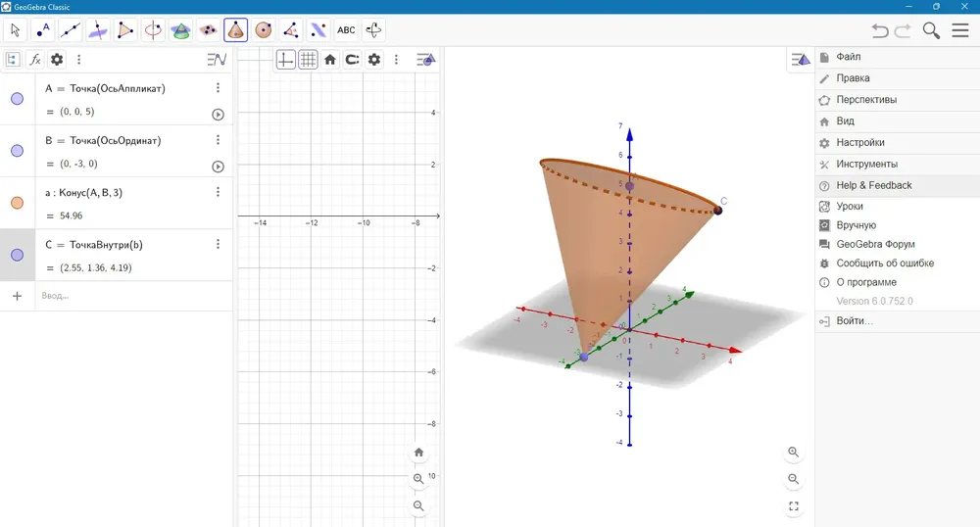Select the ABC text tool
The height and width of the screenshot is (527, 980).
pyautogui.click(x=346, y=30)
